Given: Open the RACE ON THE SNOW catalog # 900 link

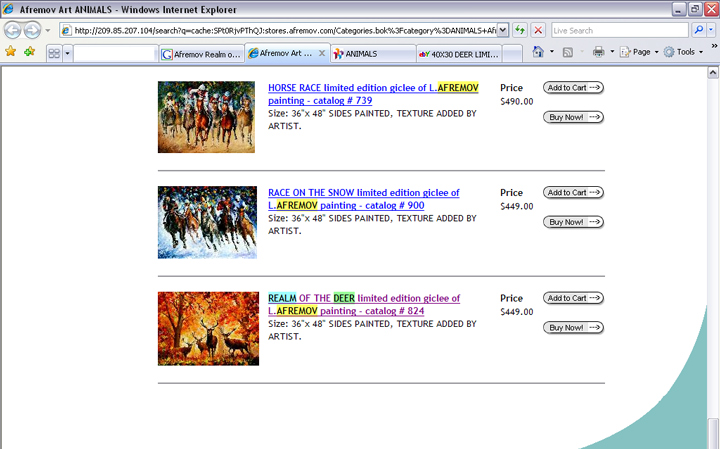Looking at the screenshot, I should (x=364, y=199).
